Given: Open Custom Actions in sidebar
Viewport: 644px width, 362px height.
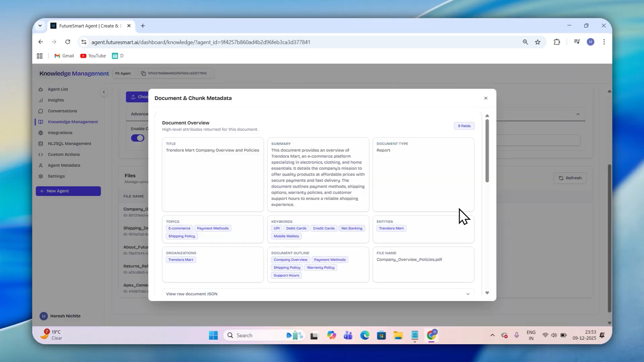Looking at the screenshot, I should [x=63, y=154].
